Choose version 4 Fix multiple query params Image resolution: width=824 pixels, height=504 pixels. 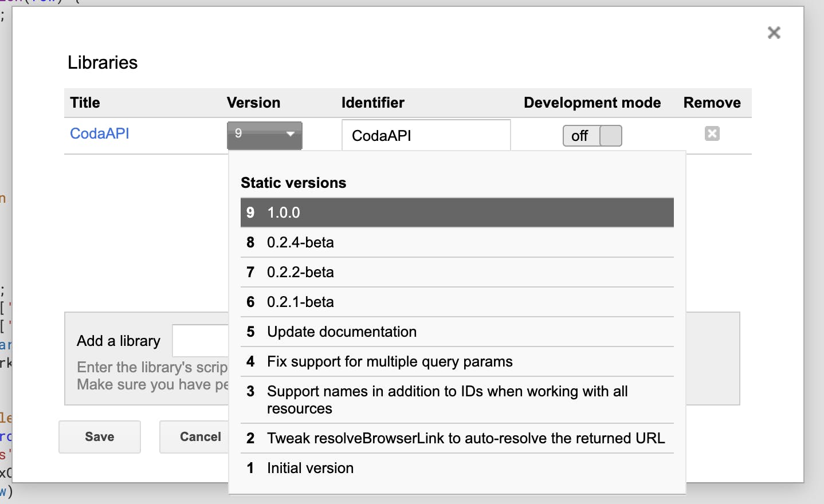(457, 361)
